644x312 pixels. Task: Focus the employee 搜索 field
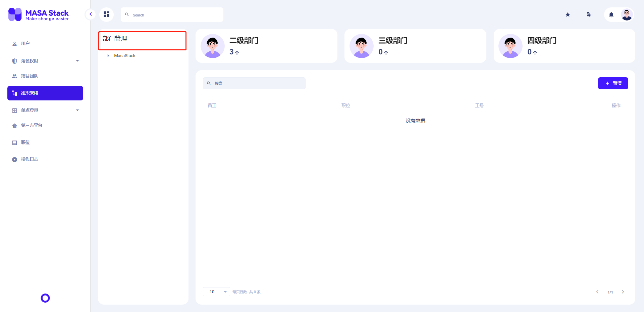[x=254, y=83]
